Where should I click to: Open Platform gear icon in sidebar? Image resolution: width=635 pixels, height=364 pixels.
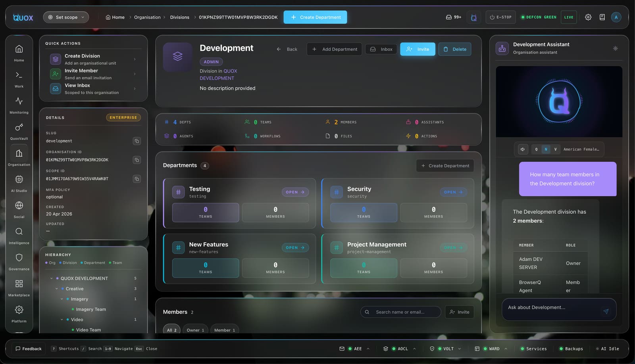[19, 314]
